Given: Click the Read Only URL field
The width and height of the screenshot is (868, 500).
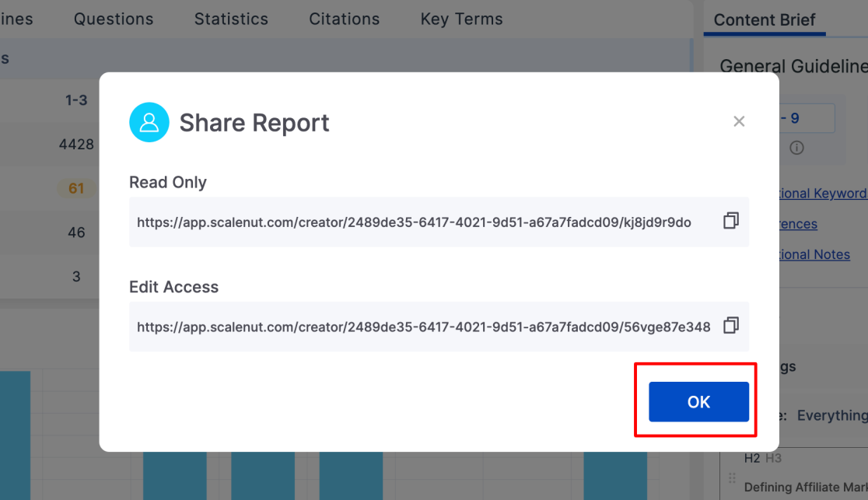Looking at the screenshot, I should click(414, 222).
